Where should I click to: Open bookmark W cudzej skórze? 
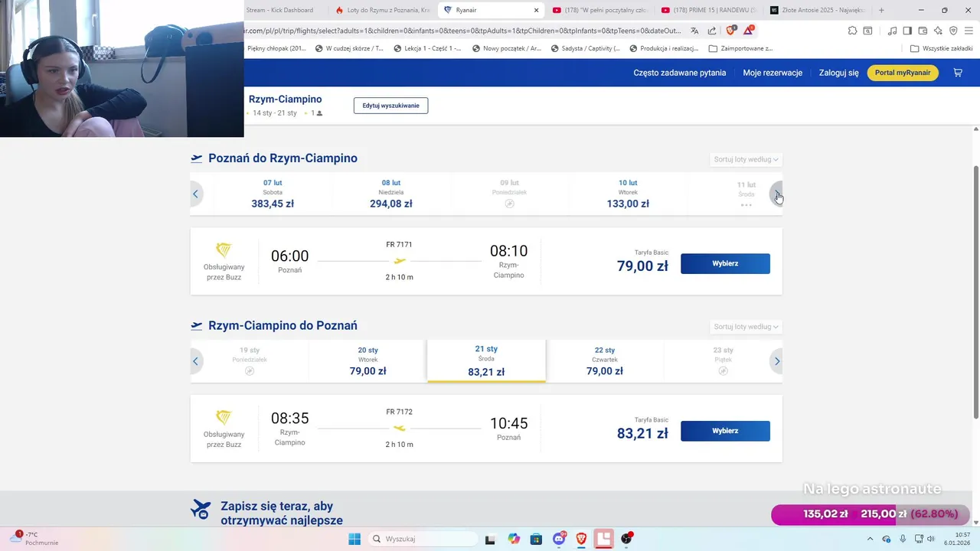click(348, 48)
